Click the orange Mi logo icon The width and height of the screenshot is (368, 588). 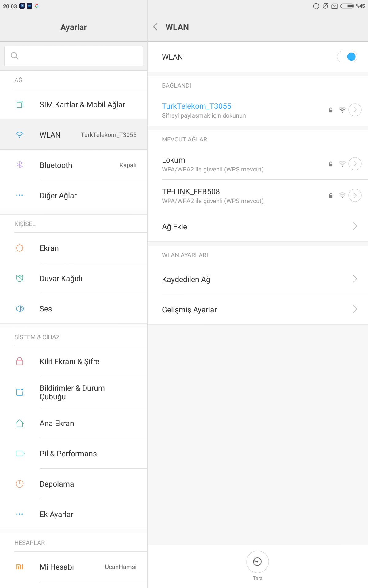(x=20, y=567)
